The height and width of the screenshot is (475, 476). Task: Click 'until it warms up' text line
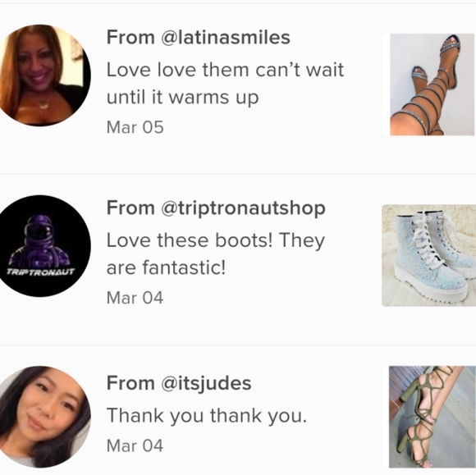point(183,98)
